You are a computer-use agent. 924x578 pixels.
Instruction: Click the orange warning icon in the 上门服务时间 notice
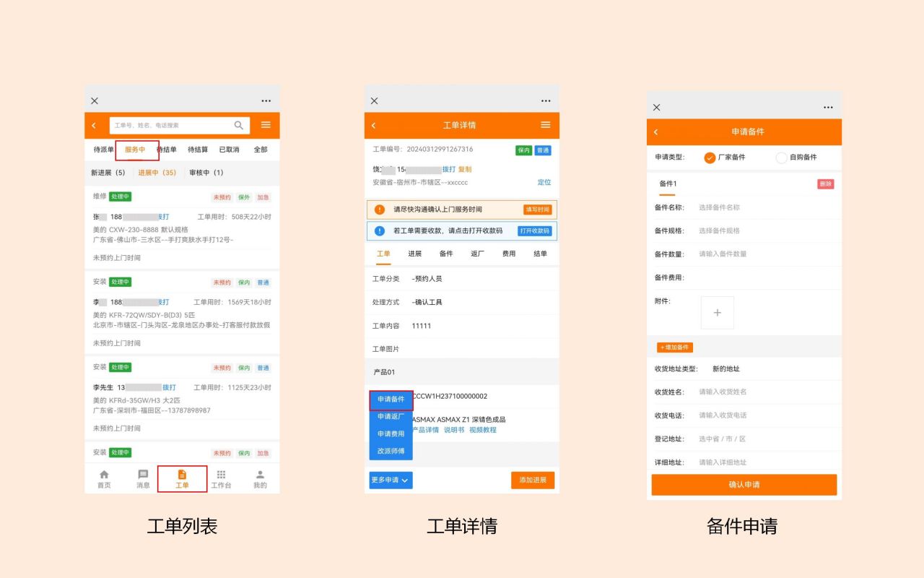pyautogui.click(x=380, y=210)
